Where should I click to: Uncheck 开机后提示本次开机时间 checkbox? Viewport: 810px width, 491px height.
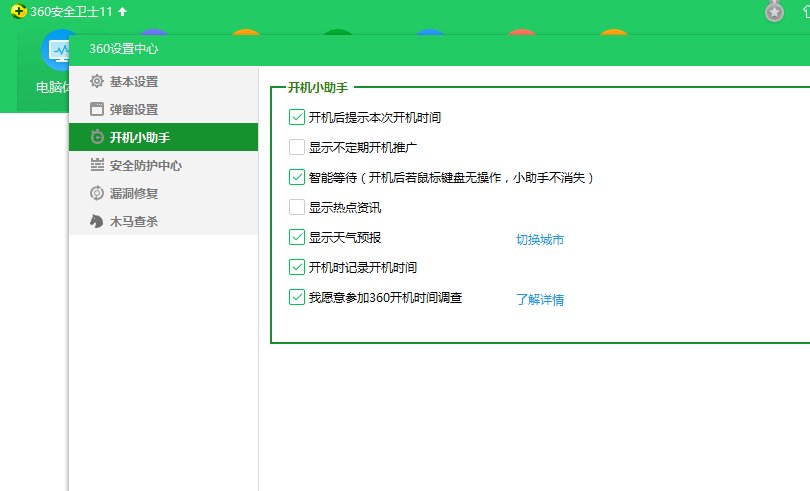click(x=297, y=117)
